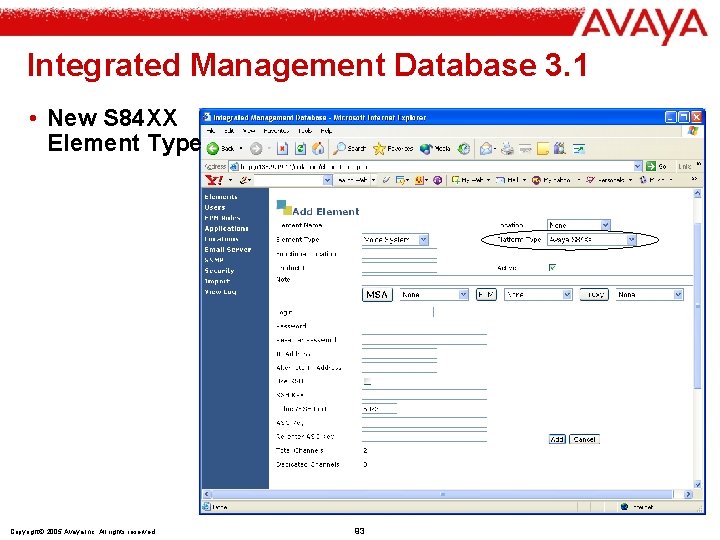The image size is (720, 540).
Task: Open the Tools menu
Action: click(x=305, y=131)
